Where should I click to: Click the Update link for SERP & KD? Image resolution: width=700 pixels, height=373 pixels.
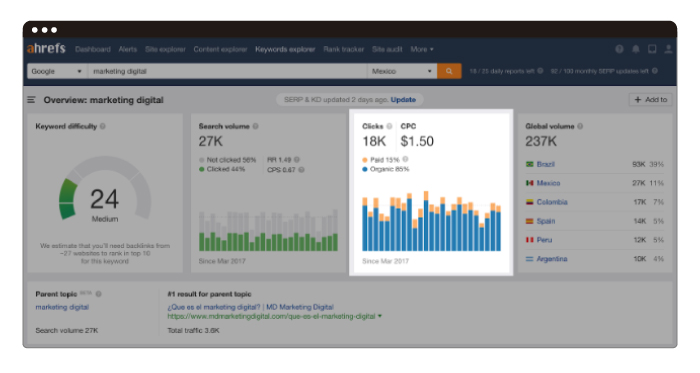(x=403, y=99)
